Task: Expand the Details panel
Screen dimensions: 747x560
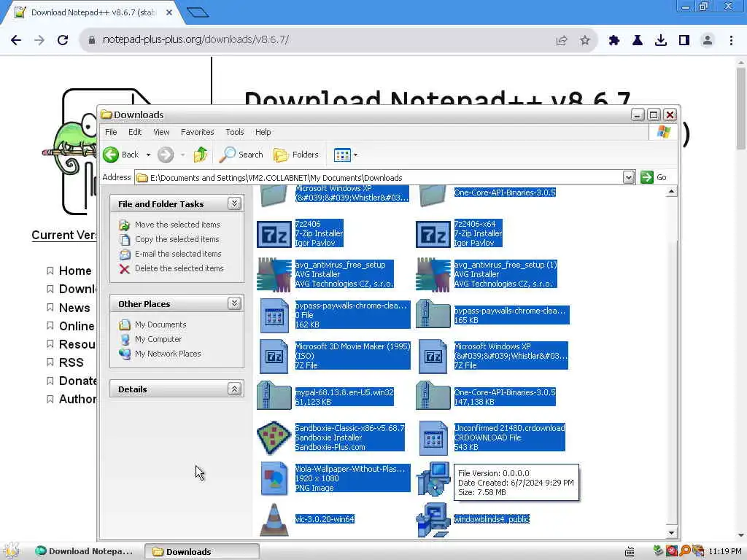Action: [234, 389]
